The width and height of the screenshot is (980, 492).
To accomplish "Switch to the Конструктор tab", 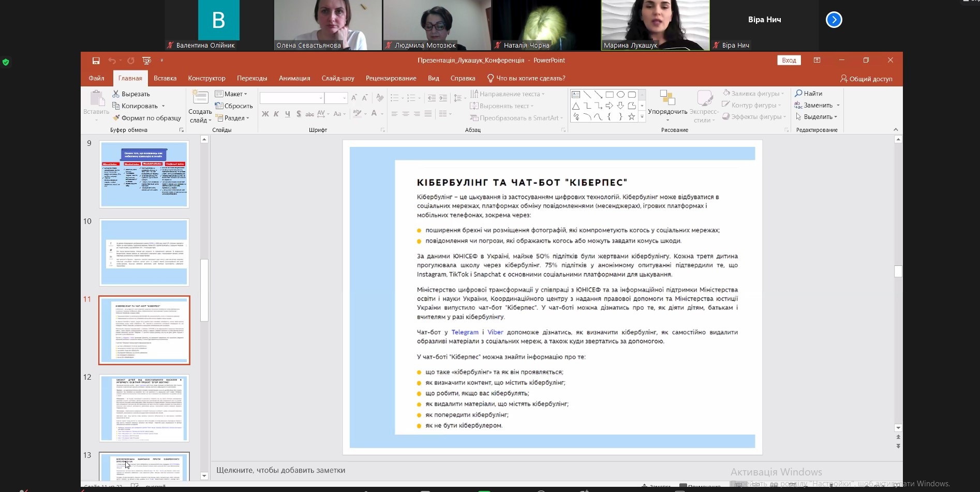I will 206,78.
